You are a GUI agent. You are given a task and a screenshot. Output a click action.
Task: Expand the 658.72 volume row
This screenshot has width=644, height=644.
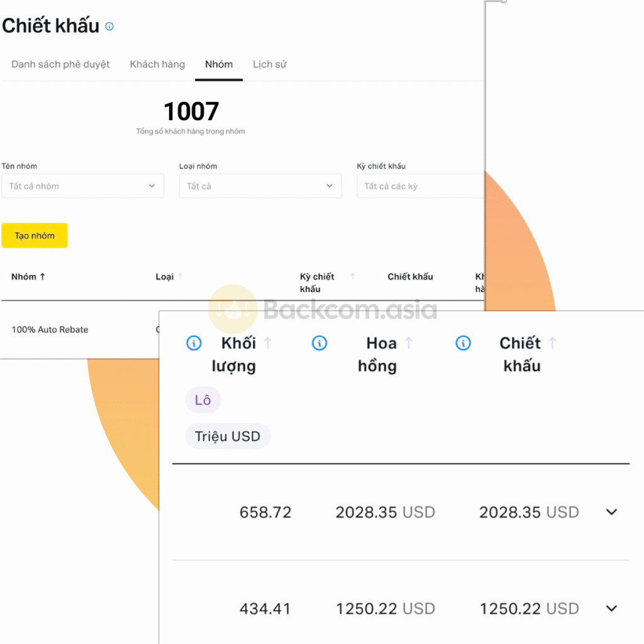tap(611, 512)
